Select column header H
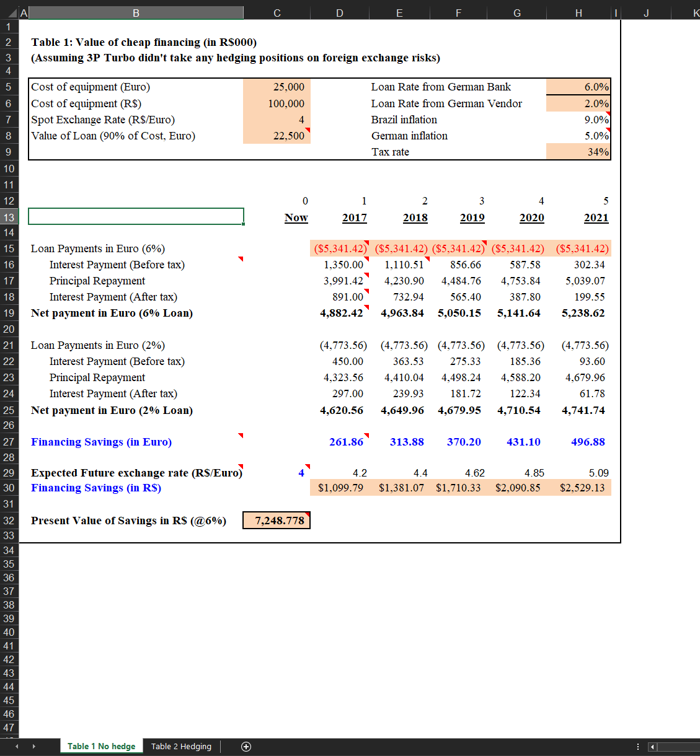 click(x=578, y=12)
